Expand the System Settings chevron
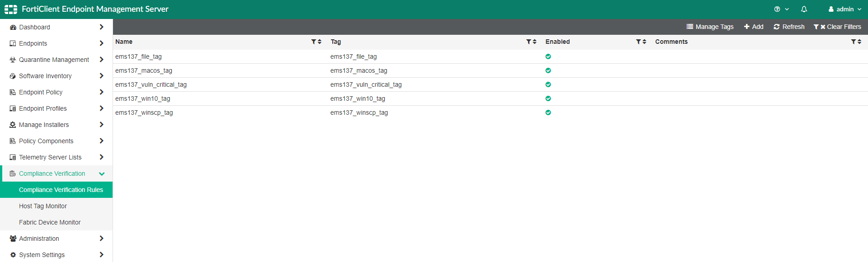Image resolution: width=868 pixels, height=262 pixels. click(101, 255)
